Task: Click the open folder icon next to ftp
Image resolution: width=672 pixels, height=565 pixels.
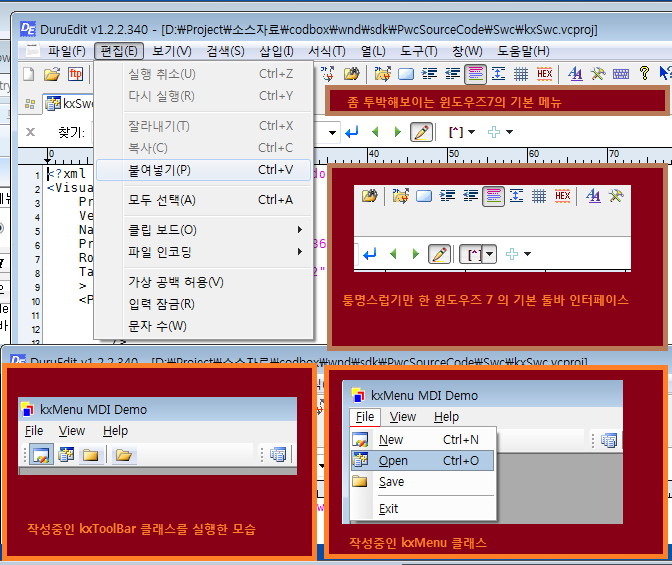Action: point(52,74)
